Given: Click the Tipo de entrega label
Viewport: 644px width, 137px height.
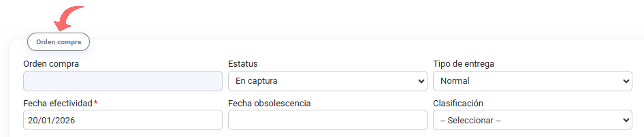Looking at the screenshot, I should tap(464, 64).
